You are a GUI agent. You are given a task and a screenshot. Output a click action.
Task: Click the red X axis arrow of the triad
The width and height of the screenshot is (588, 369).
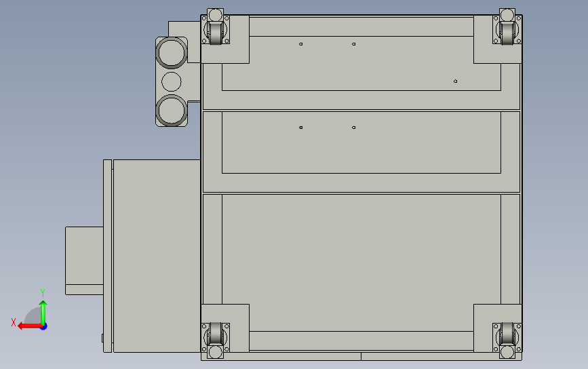29,326
